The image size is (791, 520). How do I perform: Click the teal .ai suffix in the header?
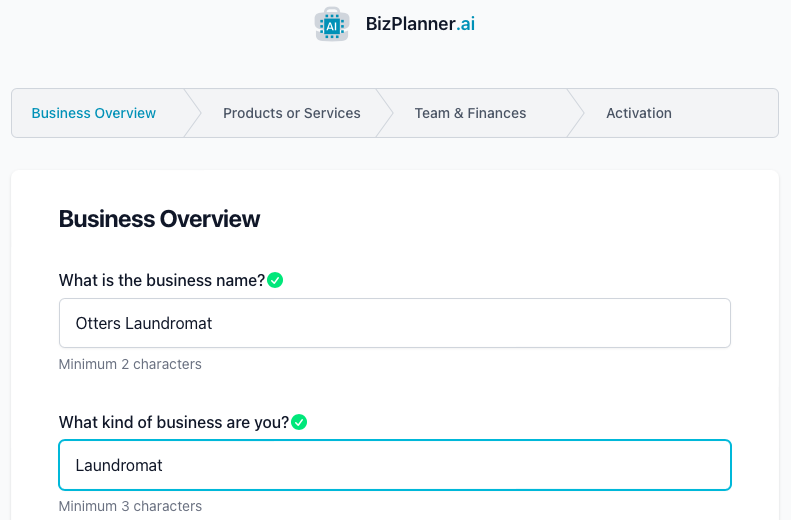pyautogui.click(x=465, y=24)
